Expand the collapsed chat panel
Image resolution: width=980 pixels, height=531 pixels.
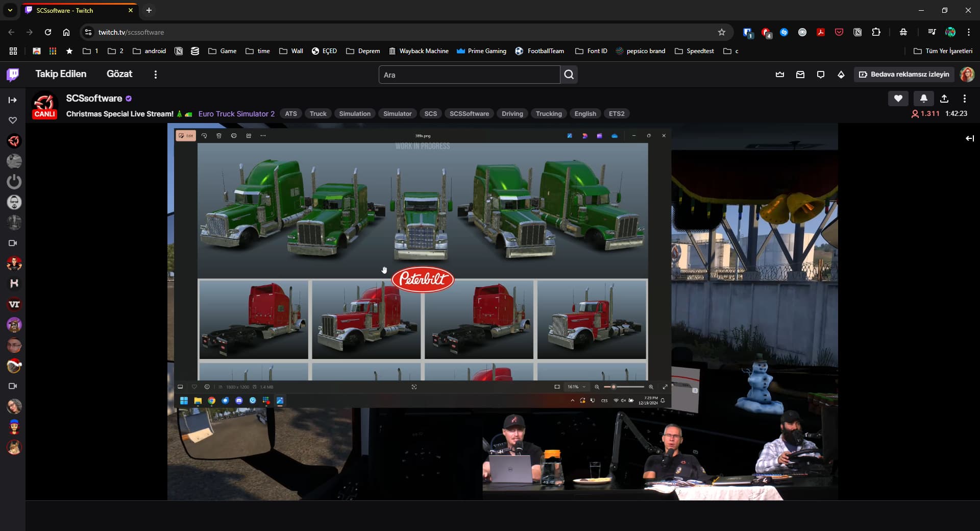click(969, 138)
